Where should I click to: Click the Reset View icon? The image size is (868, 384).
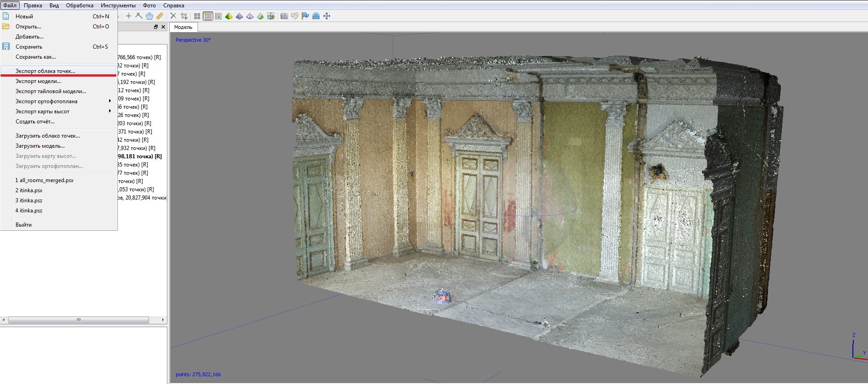[327, 16]
